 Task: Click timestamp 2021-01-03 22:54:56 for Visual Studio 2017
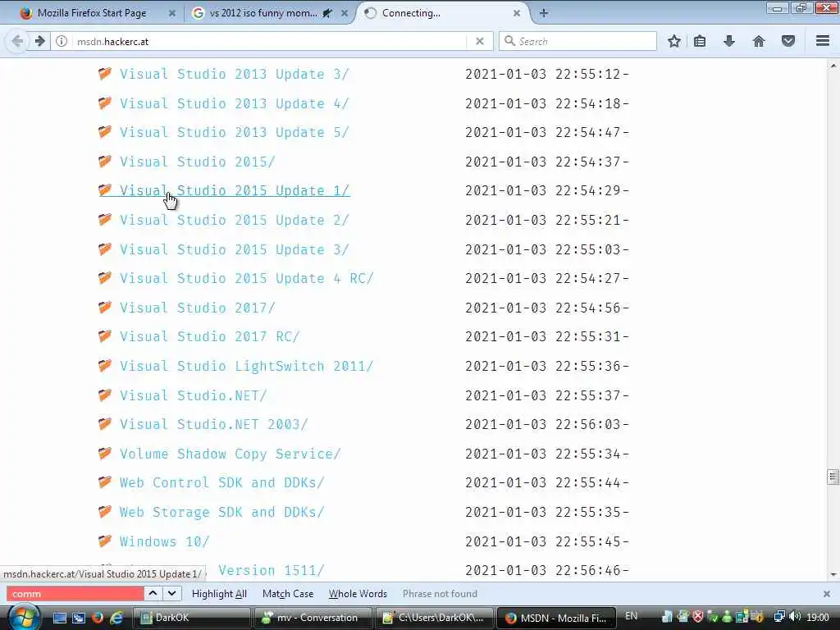[x=543, y=308]
